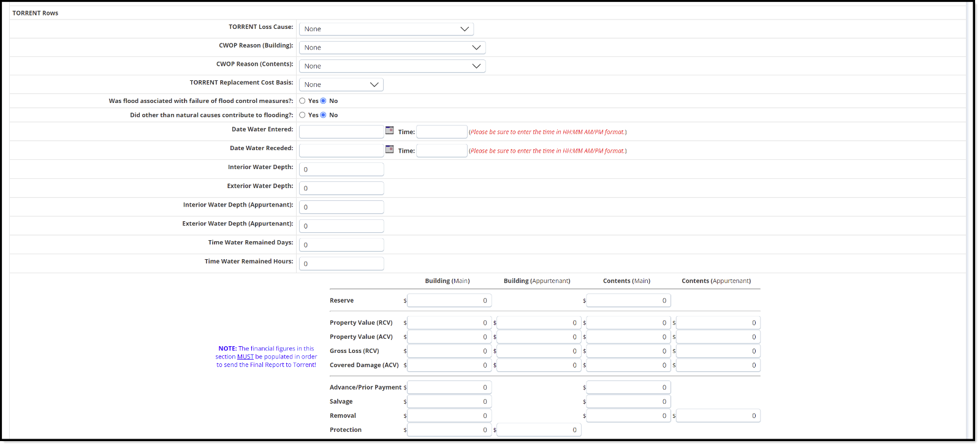Select Property Value (ACV) Contents (Main) field
The image size is (980, 446).
pyautogui.click(x=629, y=336)
